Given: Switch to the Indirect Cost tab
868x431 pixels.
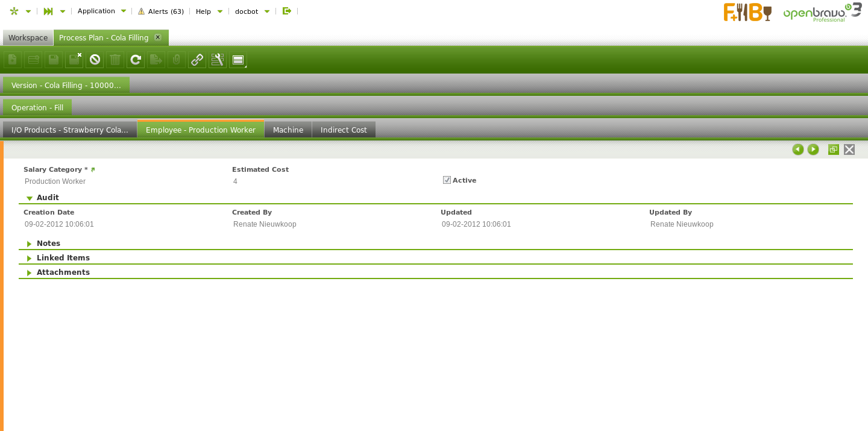Looking at the screenshot, I should click(x=344, y=130).
